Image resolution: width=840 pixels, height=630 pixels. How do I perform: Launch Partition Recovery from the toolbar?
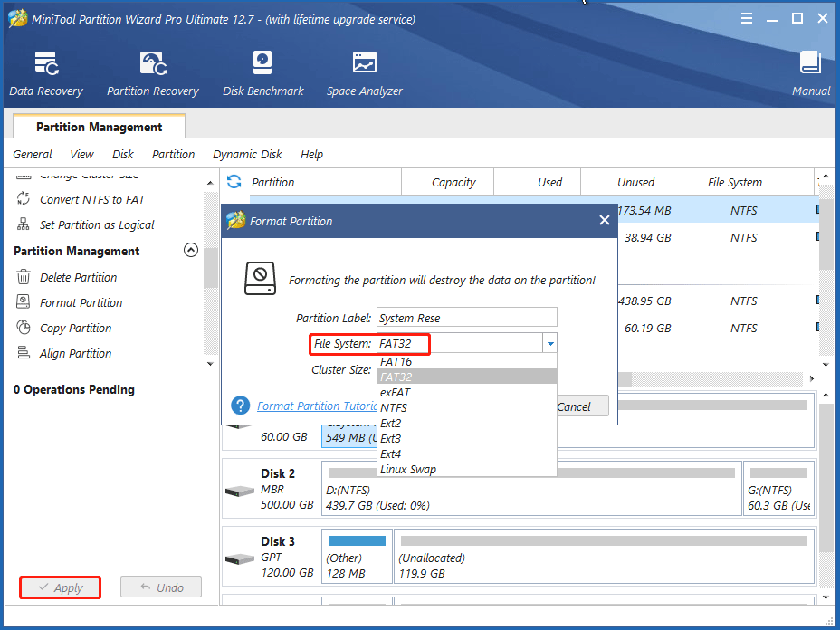pyautogui.click(x=151, y=72)
